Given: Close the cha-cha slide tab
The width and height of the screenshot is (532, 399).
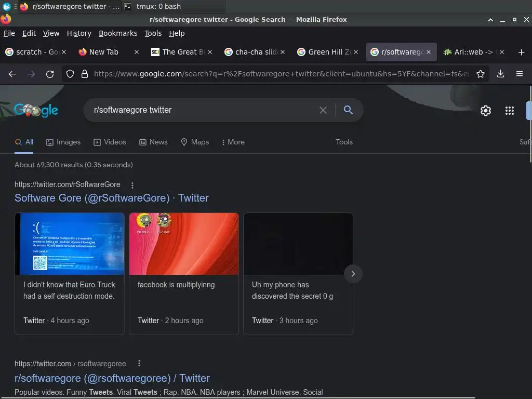Looking at the screenshot, I should [x=283, y=52].
